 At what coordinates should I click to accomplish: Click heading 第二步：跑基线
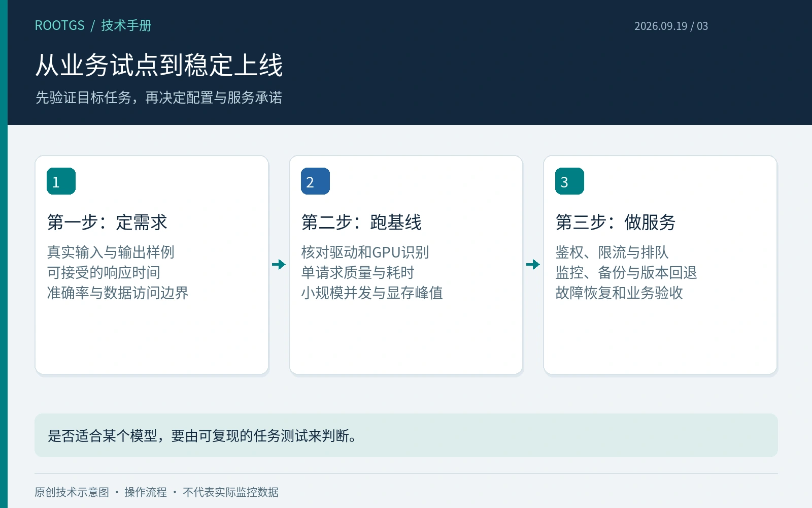[x=361, y=222]
